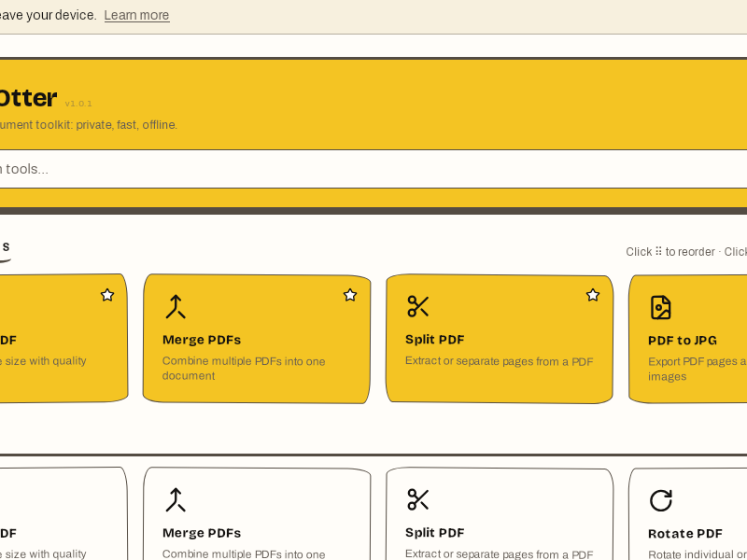Screen dimensions: 747x560
Task: Click the merge arrows icon on yellow Merge PDFs card
Action: pos(176,307)
